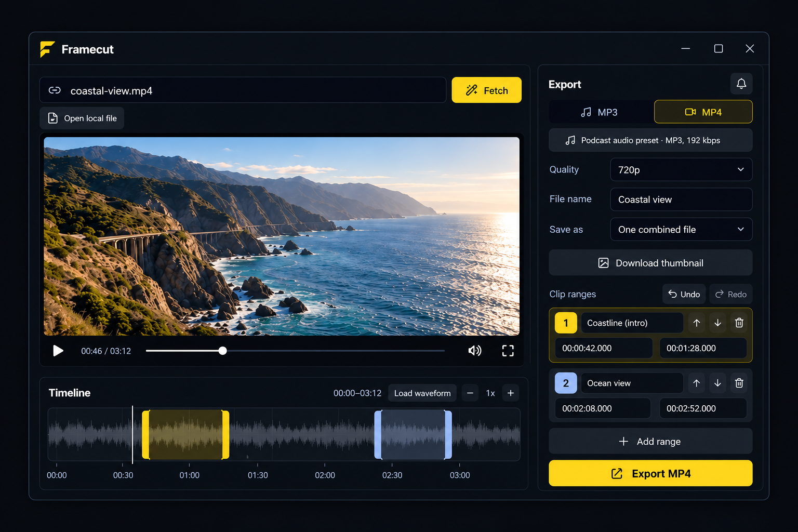Mute the video audio
Viewport: 798px width, 532px height.
pos(475,351)
